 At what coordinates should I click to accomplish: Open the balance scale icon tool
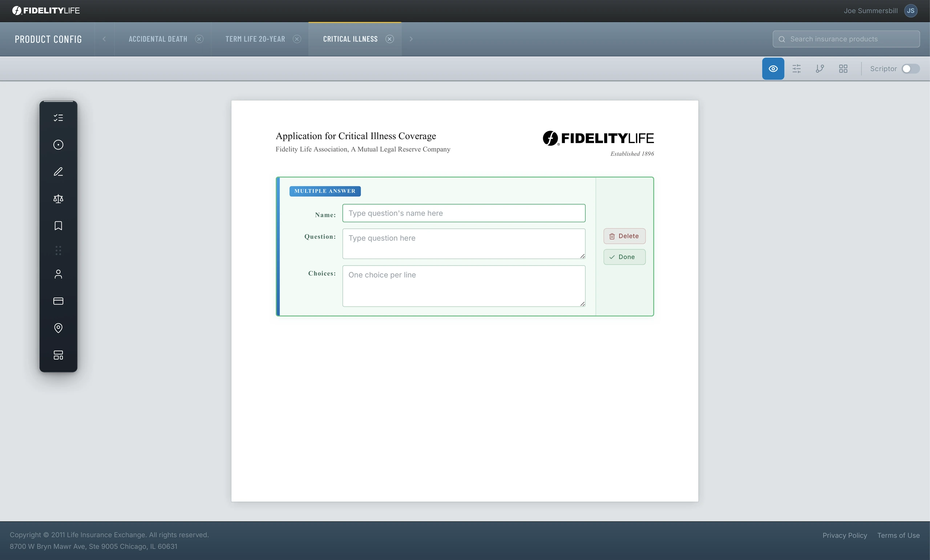pos(58,199)
